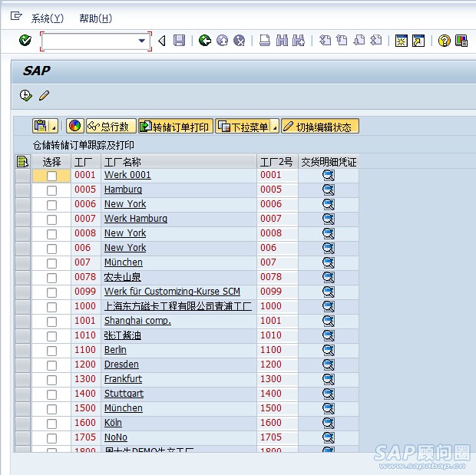Click the Print icon in toolbar
Image resolution: width=476 pixels, height=475 pixels.
[265, 41]
